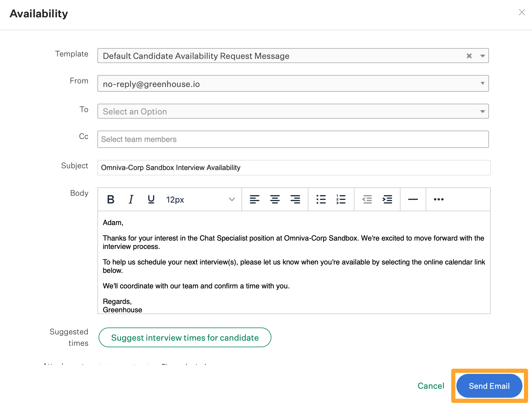Open more formatting options with the ellipsis

[438, 199]
